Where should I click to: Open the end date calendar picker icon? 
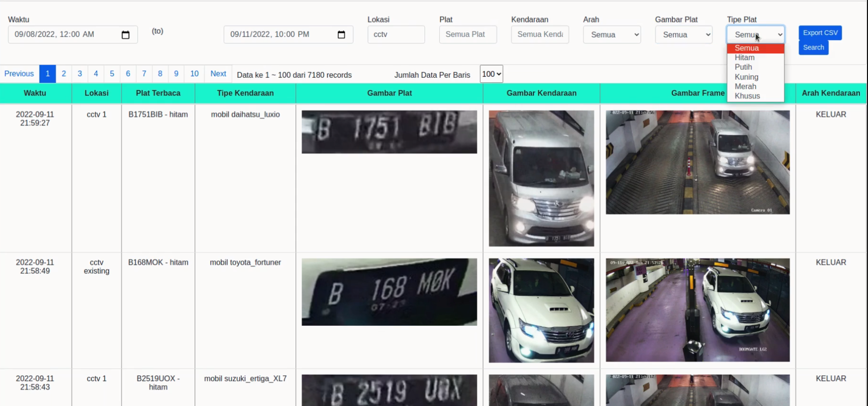341,35
